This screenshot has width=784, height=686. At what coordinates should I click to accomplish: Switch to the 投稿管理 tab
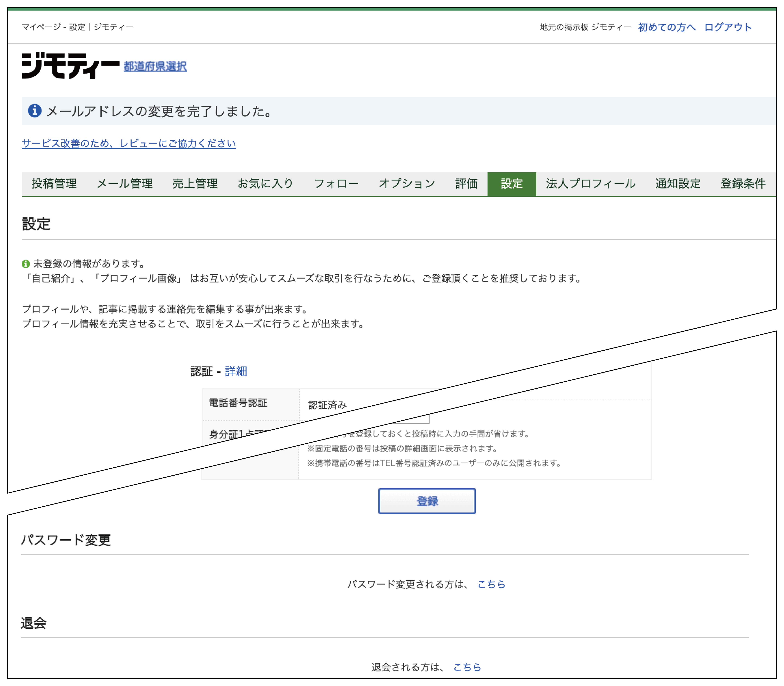point(54,184)
